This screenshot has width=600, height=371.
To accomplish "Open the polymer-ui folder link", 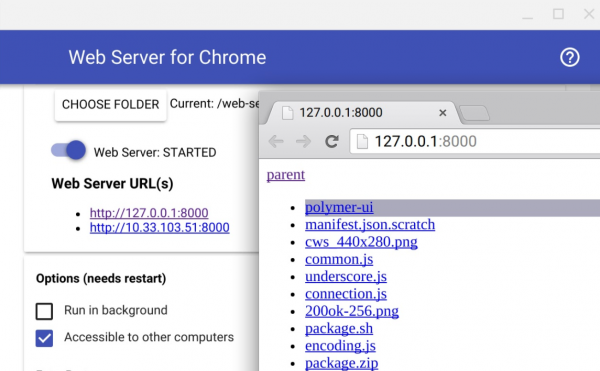I will click(x=339, y=207).
